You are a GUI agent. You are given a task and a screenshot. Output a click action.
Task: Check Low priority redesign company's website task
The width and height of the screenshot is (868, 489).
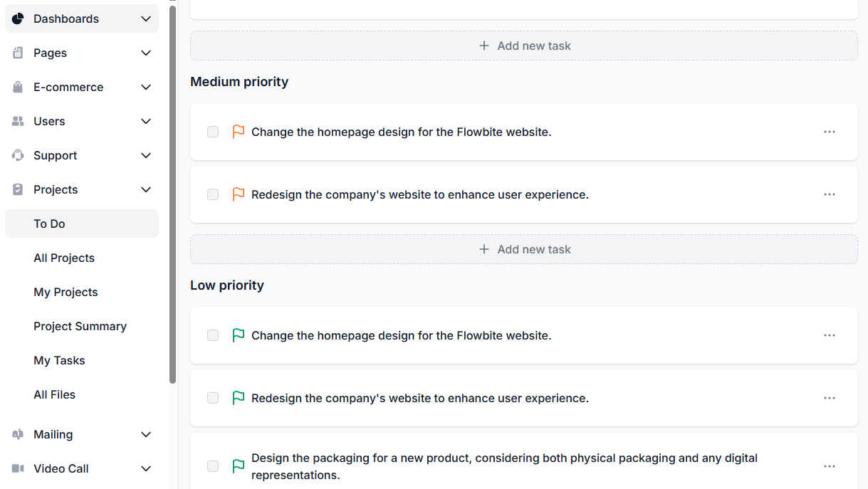[213, 398]
